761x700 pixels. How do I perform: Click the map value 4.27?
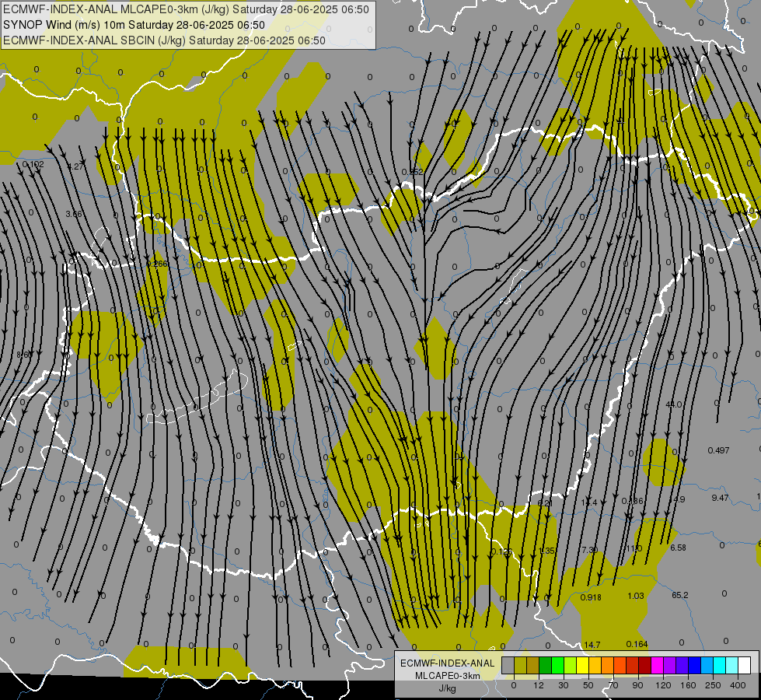point(75,166)
